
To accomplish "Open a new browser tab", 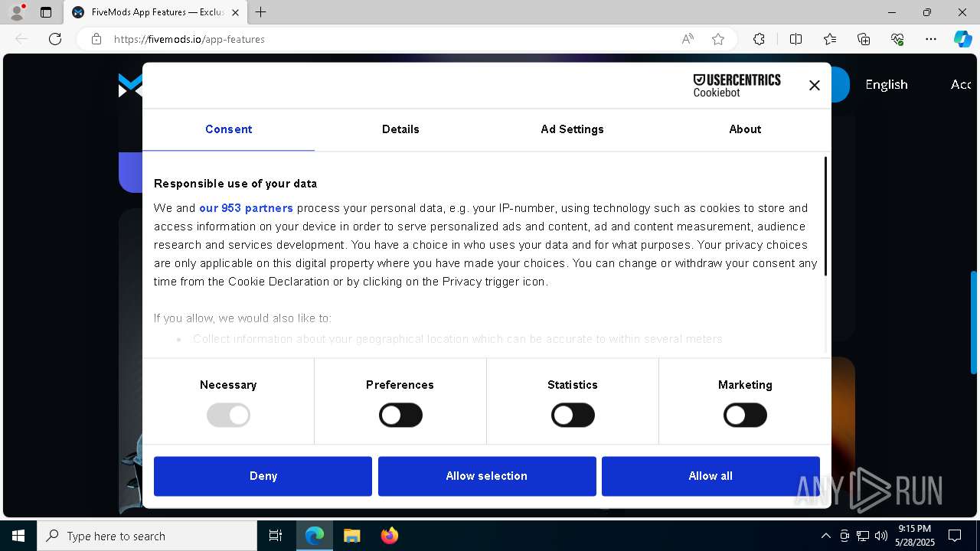I will 260,12.
